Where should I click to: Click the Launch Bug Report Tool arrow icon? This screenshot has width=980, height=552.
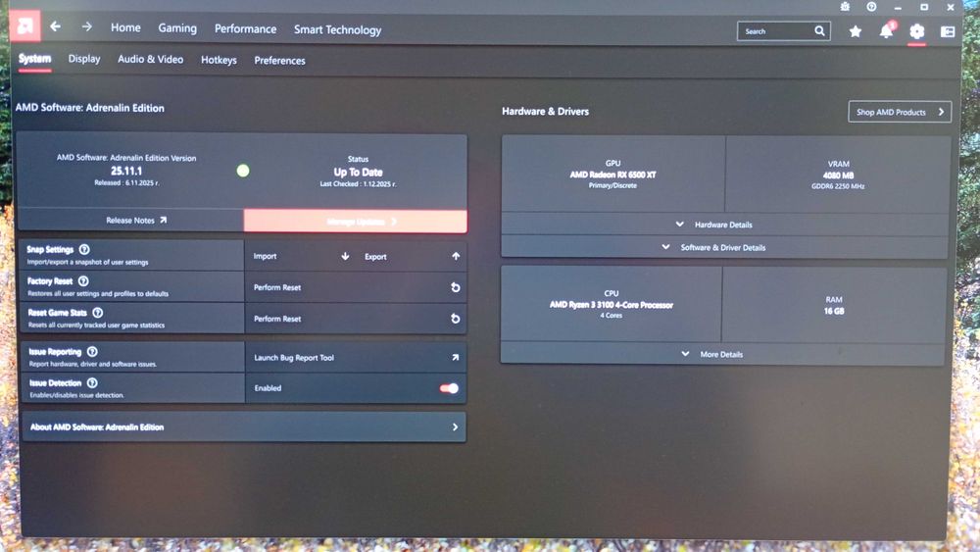(x=455, y=358)
